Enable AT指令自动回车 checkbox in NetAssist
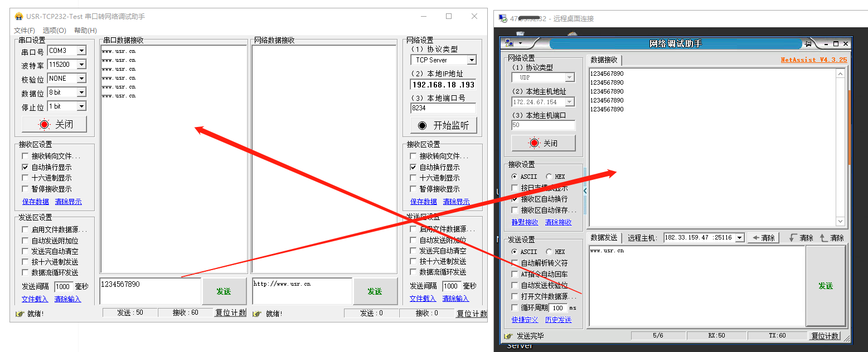The image size is (868, 352). [515, 274]
